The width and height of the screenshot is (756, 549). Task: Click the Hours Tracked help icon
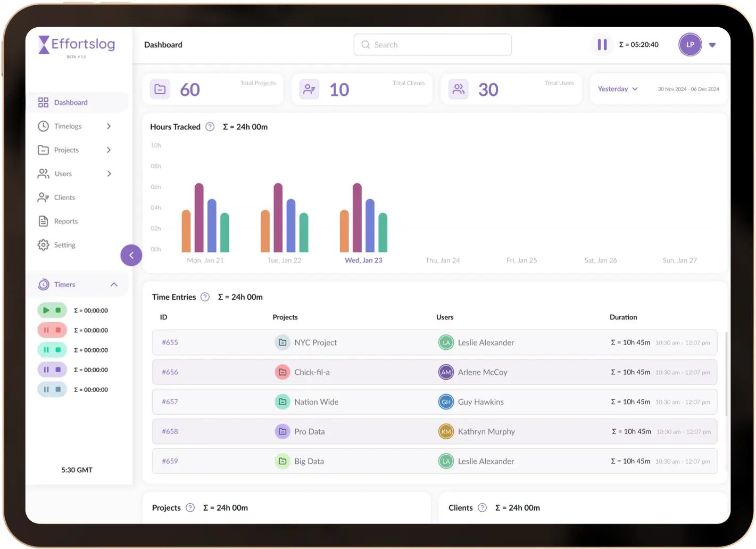coord(210,127)
